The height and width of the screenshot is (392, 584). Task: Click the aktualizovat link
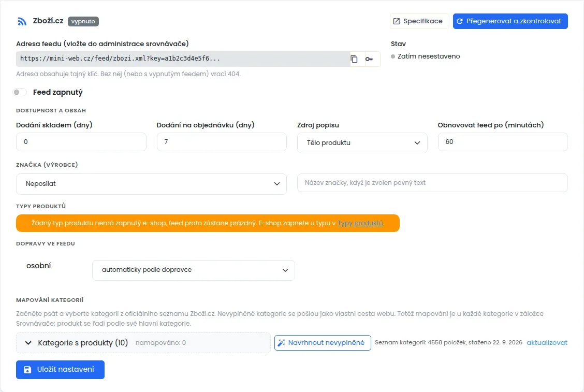pyautogui.click(x=547, y=342)
